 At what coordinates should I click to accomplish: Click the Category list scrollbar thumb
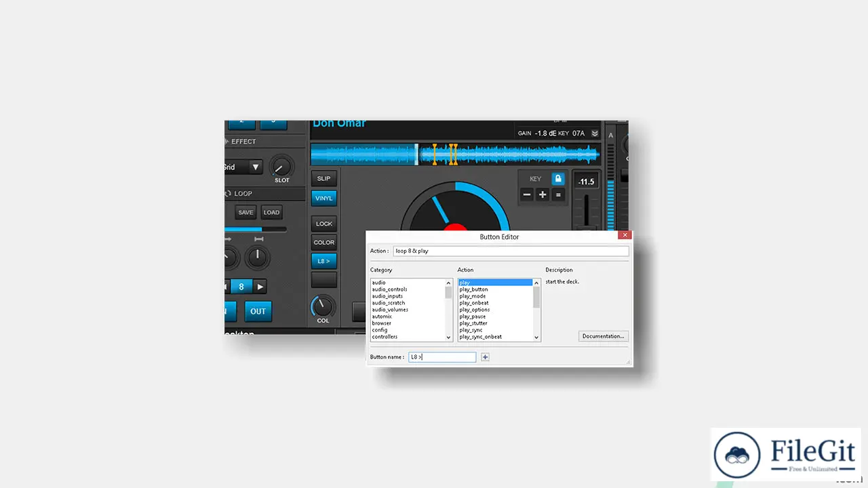tap(448, 293)
